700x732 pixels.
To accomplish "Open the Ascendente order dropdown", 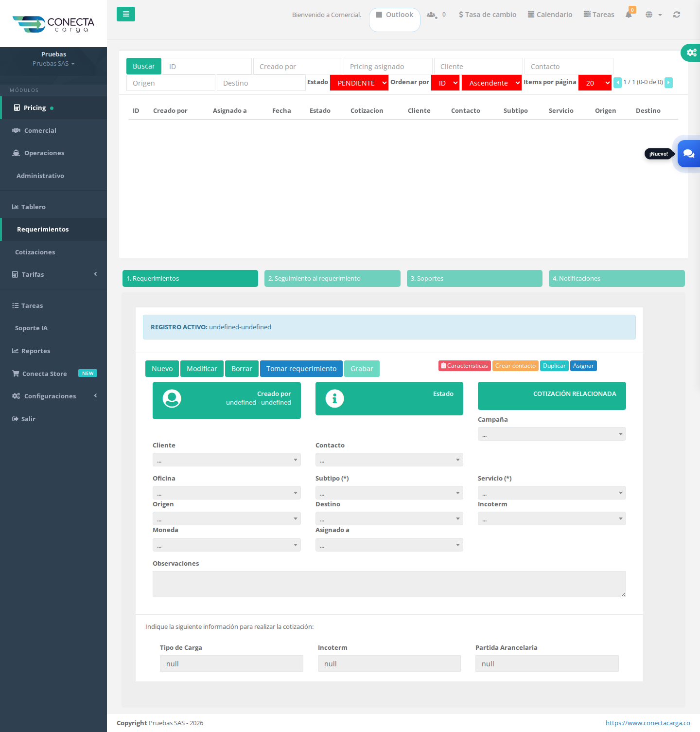I will (491, 83).
